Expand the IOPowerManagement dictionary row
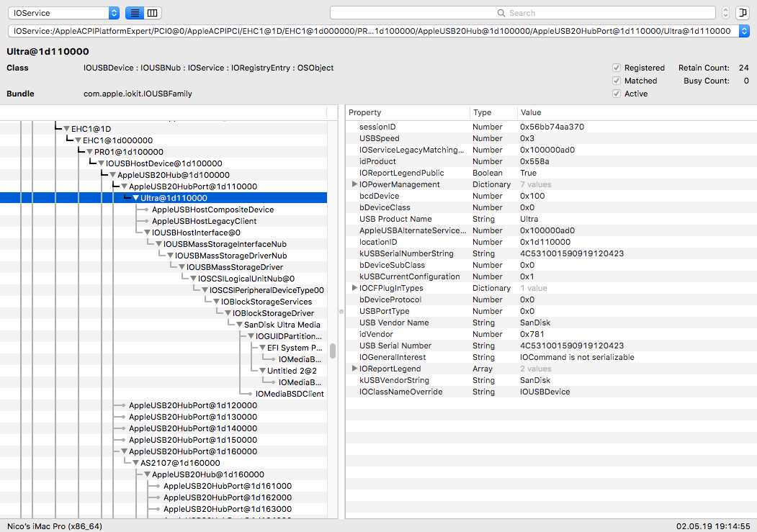Viewport: 757px width, 532px height. coord(354,184)
